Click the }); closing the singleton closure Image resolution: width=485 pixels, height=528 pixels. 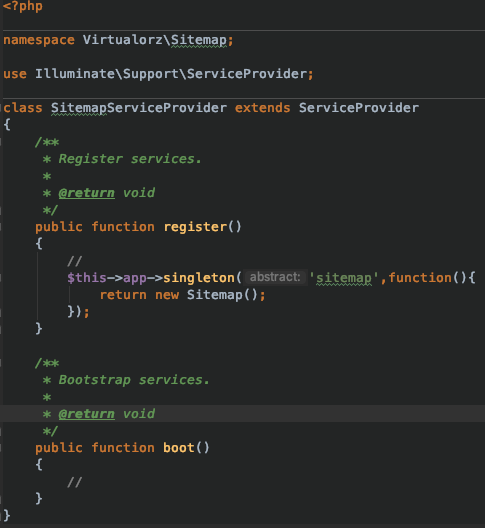tap(78, 312)
